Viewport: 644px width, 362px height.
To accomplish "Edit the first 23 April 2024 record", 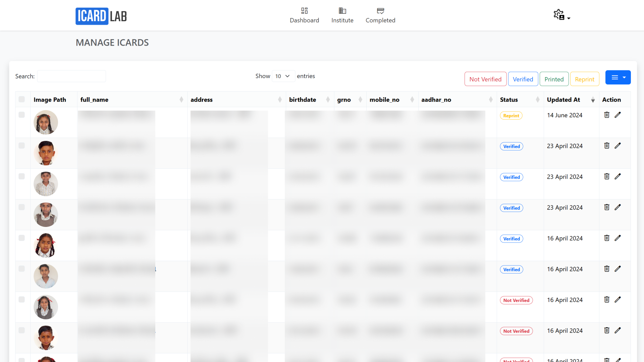I will coord(618,146).
